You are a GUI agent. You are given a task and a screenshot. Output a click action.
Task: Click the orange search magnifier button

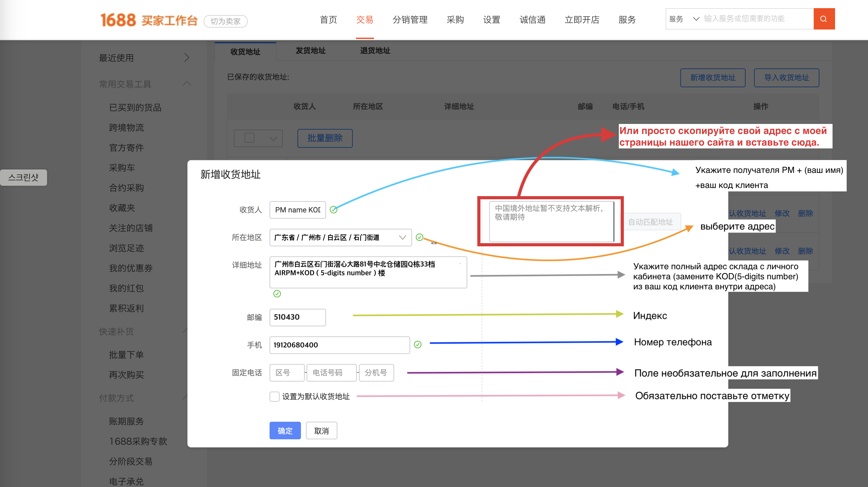(823, 19)
